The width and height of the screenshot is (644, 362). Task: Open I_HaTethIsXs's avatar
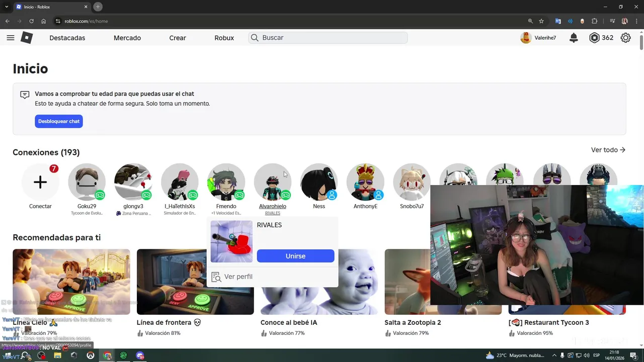pyautogui.click(x=180, y=182)
